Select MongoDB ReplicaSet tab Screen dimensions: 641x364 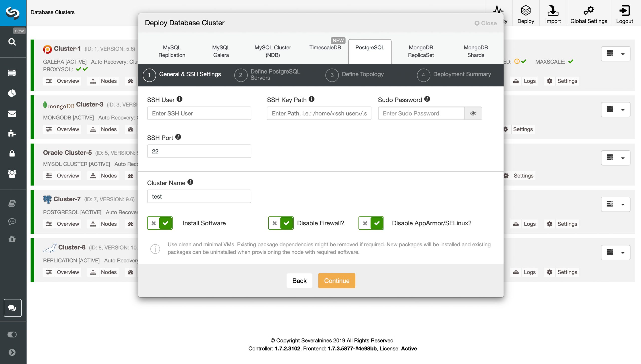tap(421, 51)
